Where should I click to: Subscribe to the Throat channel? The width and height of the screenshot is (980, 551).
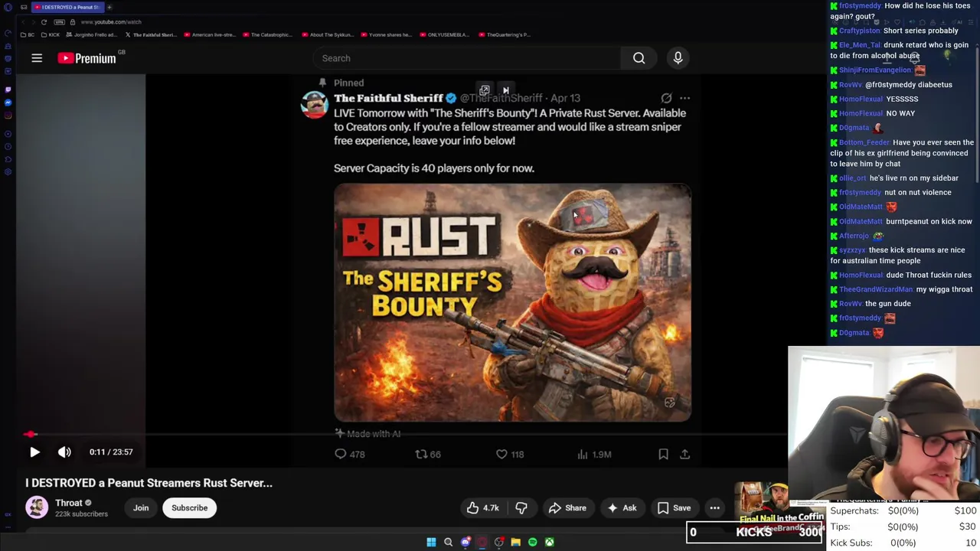(190, 508)
